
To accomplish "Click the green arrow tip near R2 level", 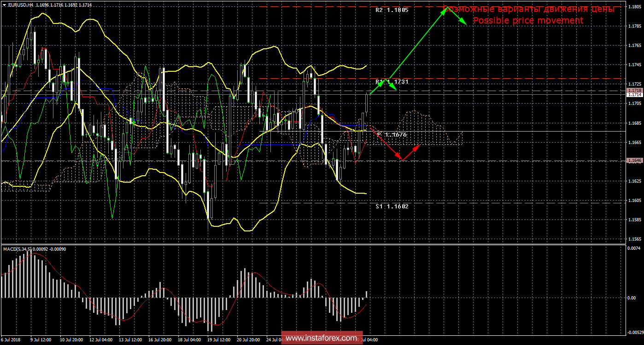I will pyautogui.click(x=445, y=8).
